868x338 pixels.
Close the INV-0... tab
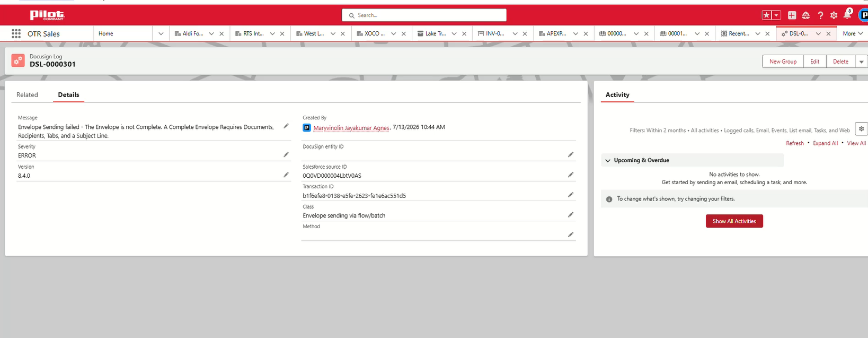coord(525,33)
